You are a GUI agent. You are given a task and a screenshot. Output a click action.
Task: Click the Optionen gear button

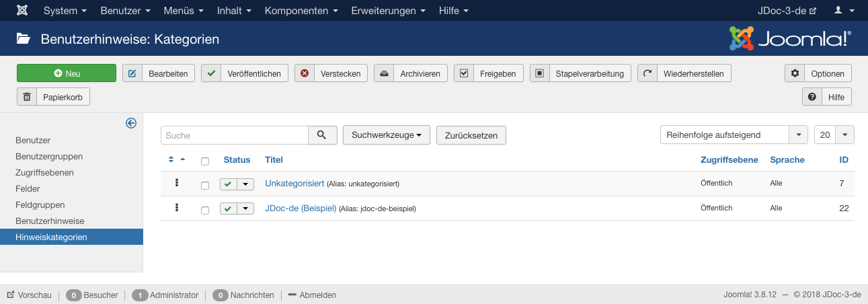point(818,73)
